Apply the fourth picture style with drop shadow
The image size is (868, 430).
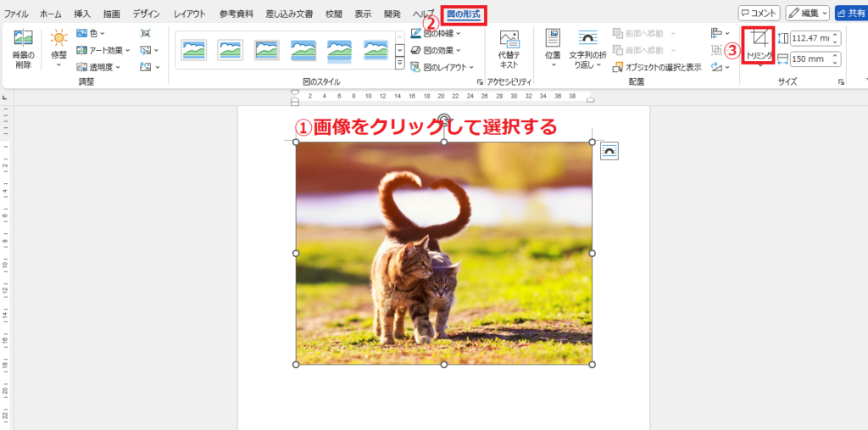(x=303, y=50)
